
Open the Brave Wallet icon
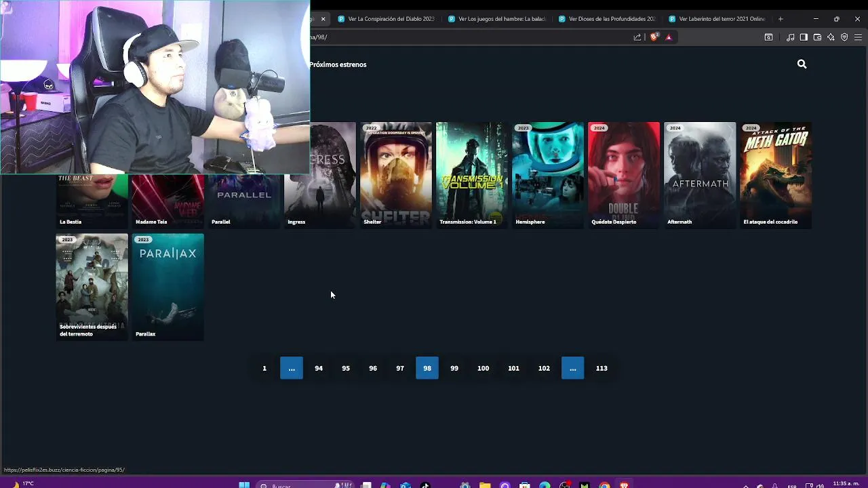817,37
